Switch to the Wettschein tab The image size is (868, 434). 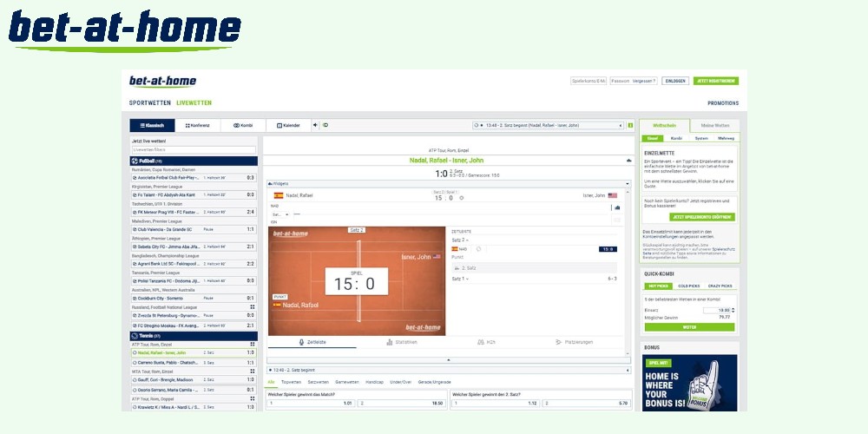pyautogui.click(x=664, y=126)
